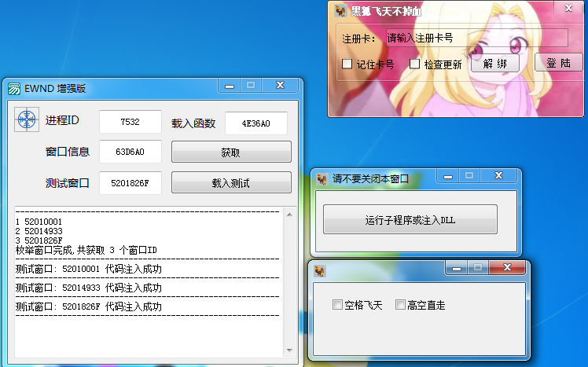588x367 pixels.
Task: Click the 测试窗口 text field
Action: [130, 183]
